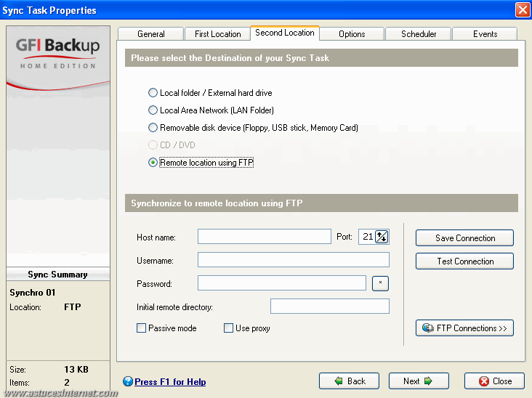
Task: Click the green left arrow Back icon
Action: [339, 381]
